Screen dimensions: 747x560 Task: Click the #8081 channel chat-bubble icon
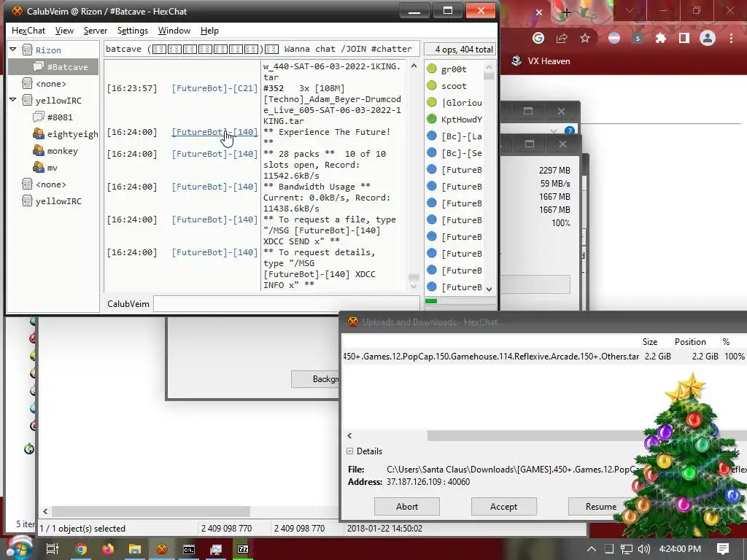(39, 117)
